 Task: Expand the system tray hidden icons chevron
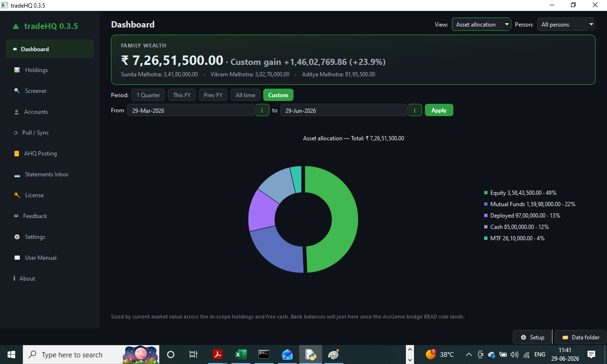pos(469,355)
